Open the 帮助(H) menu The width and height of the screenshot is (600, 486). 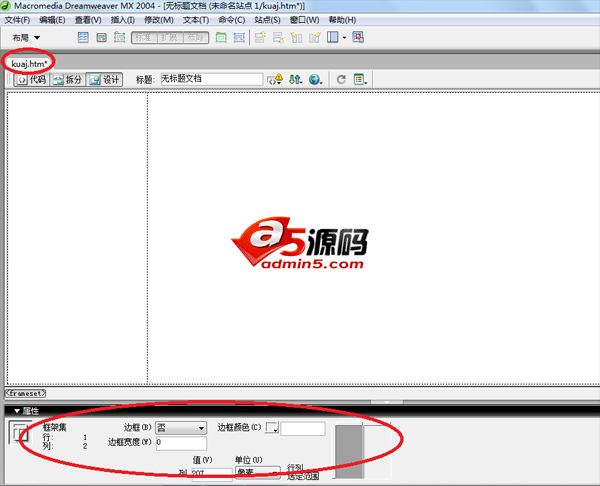pyautogui.click(x=342, y=20)
